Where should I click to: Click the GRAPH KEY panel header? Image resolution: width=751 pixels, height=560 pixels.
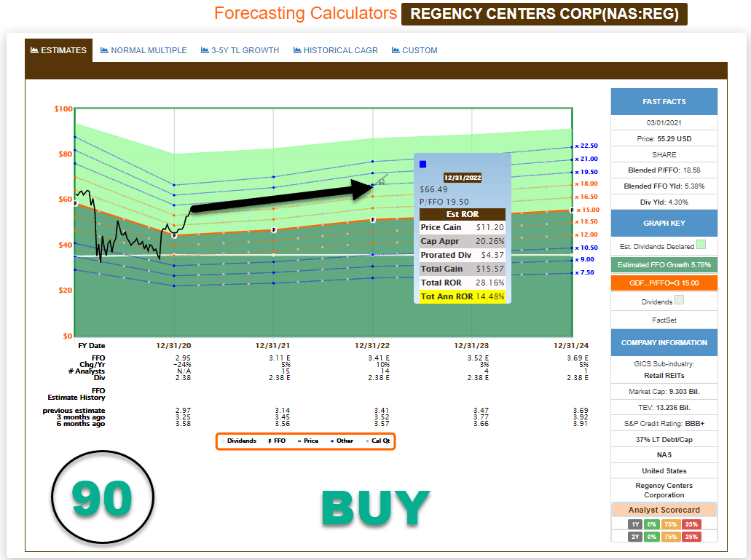pos(664,223)
